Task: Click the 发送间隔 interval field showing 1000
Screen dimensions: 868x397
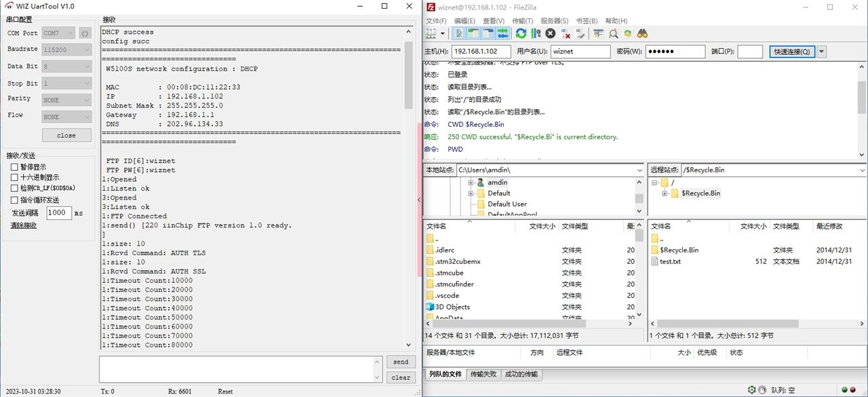Action: click(59, 213)
